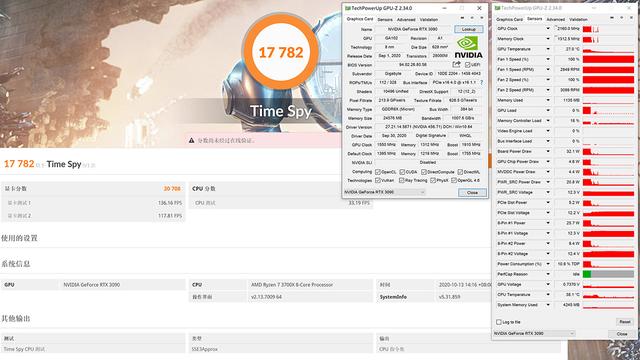Screen dimensions: 640x360
Task: Click the BIOS export share icon
Action: pos(456,64)
